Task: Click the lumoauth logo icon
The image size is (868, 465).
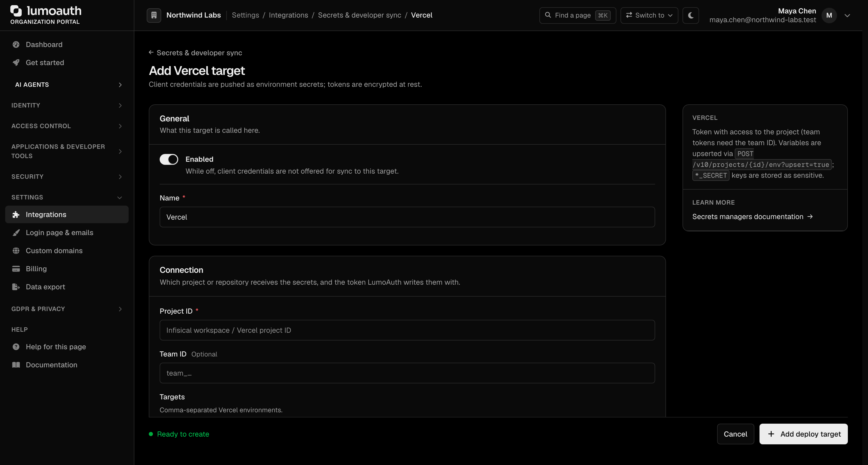Action: [x=16, y=11]
